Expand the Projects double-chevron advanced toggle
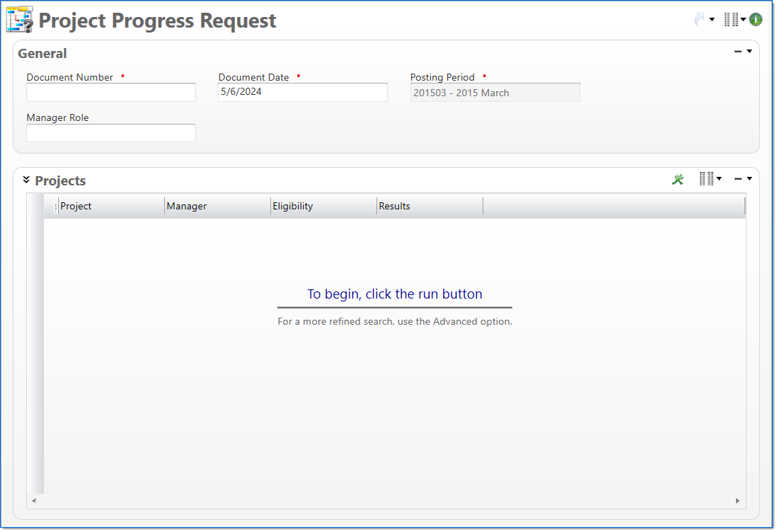Screen dimensions: 777x532 [x=26, y=180]
